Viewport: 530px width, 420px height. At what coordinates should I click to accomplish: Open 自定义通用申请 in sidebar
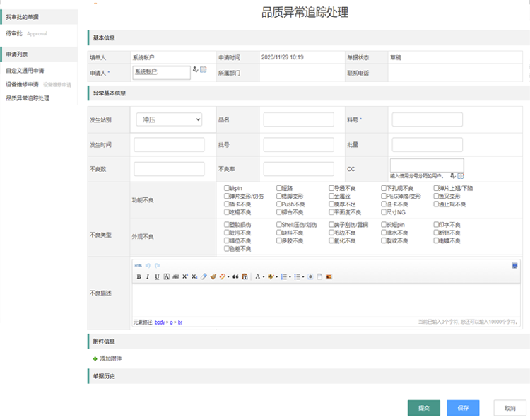click(x=25, y=71)
